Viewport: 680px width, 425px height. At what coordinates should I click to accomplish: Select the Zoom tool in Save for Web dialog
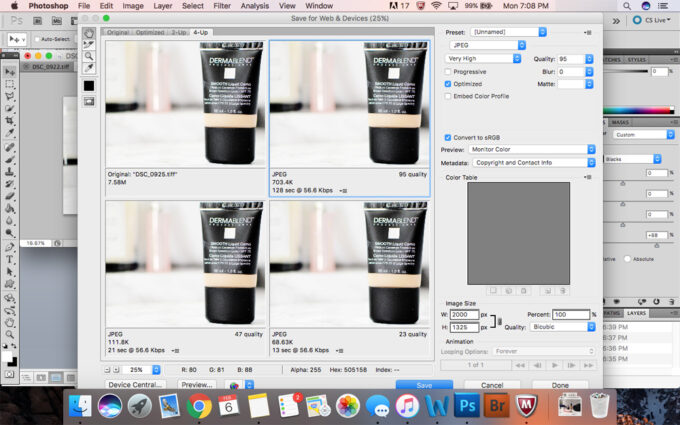pyautogui.click(x=89, y=56)
